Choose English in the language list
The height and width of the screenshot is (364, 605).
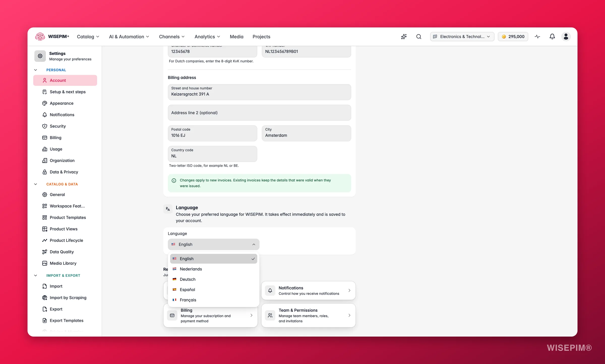214,259
